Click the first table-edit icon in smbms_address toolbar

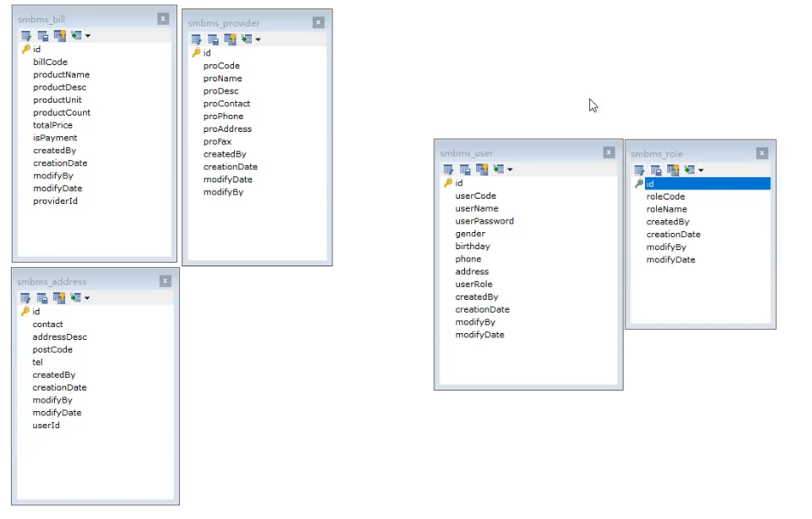pos(26,298)
